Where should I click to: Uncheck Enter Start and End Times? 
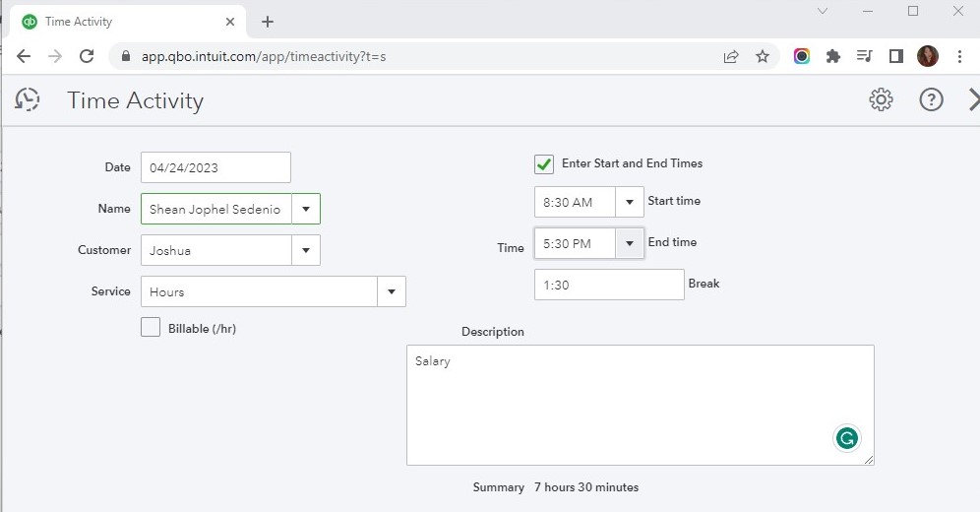tap(544, 163)
